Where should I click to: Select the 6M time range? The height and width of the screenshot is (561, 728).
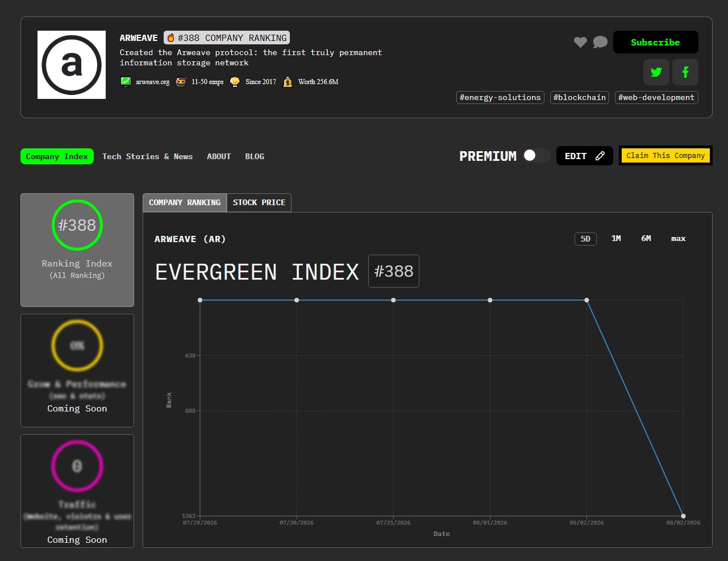click(646, 239)
